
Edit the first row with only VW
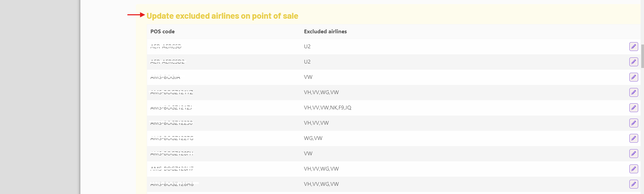(x=633, y=77)
